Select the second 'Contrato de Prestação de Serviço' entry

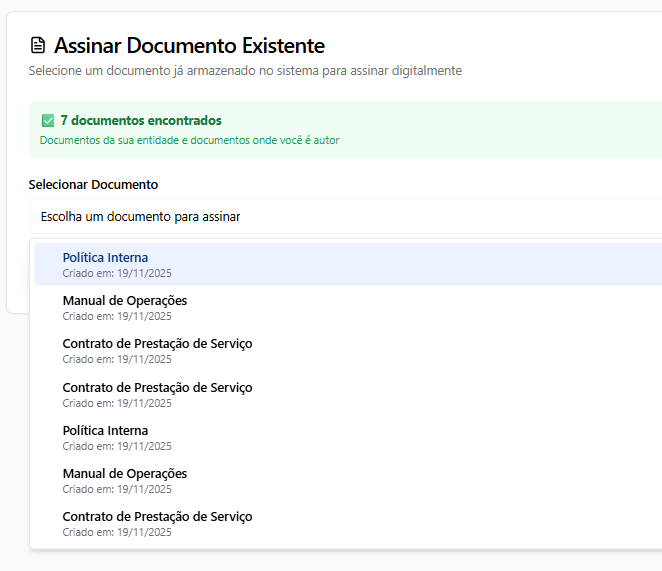coord(157,387)
